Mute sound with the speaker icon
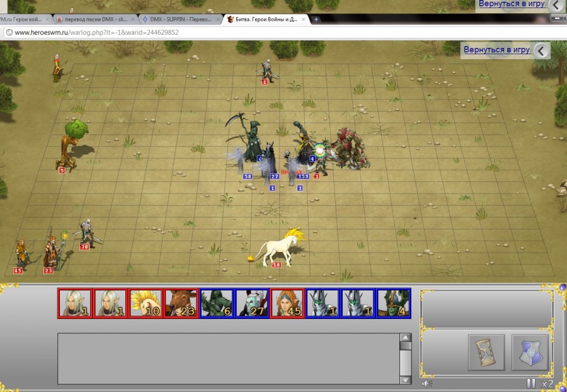The width and height of the screenshot is (567, 392). point(427,384)
